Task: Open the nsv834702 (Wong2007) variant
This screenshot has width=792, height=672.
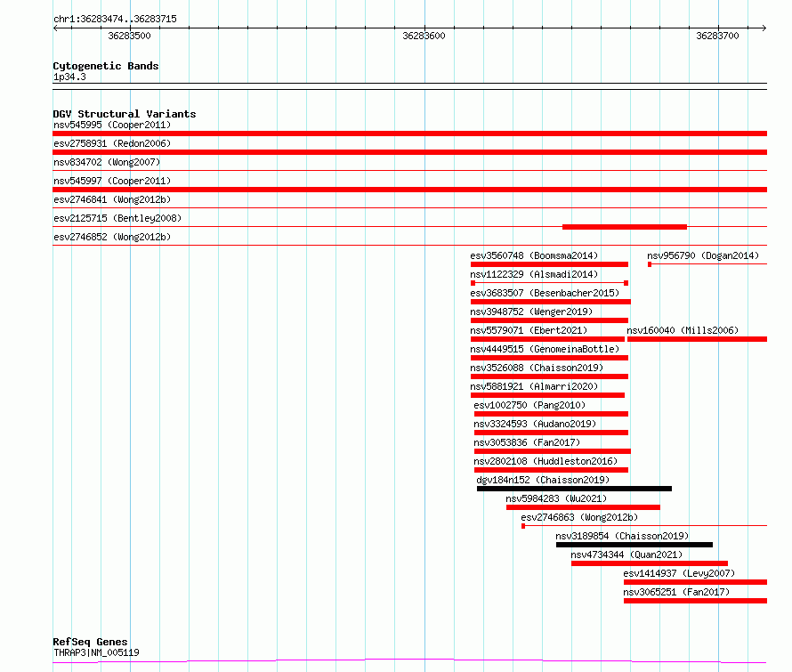Action: (107, 162)
